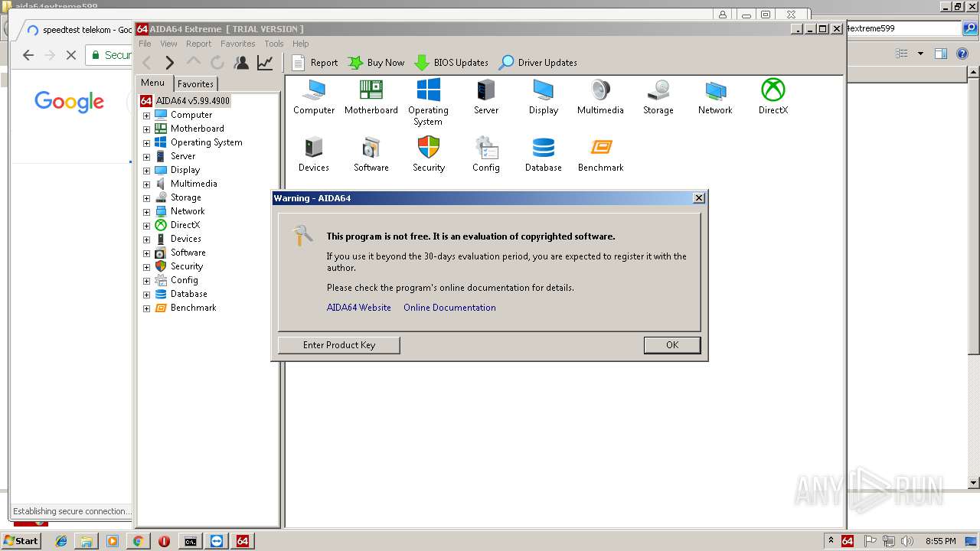Click the Windows Start button
980x551 pixels.
21,541
